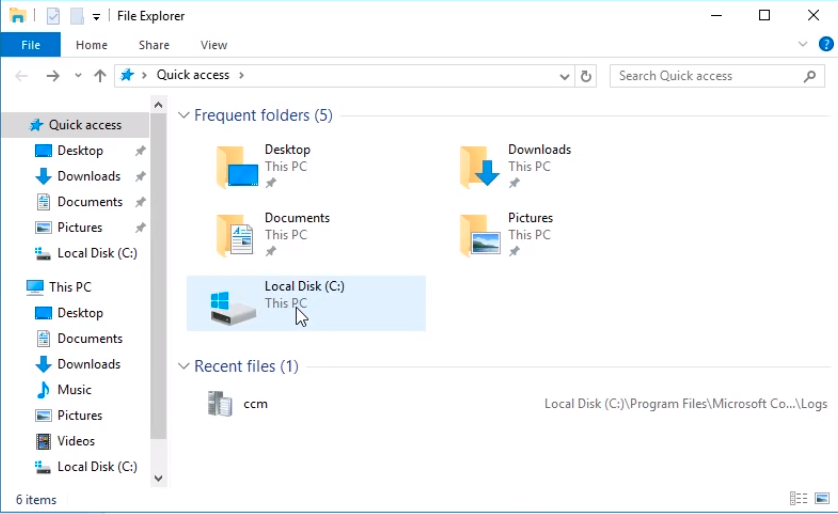Open the Quick Access Toolbar customize dropdown
Viewport: 838px width, 514px height.
(96, 17)
